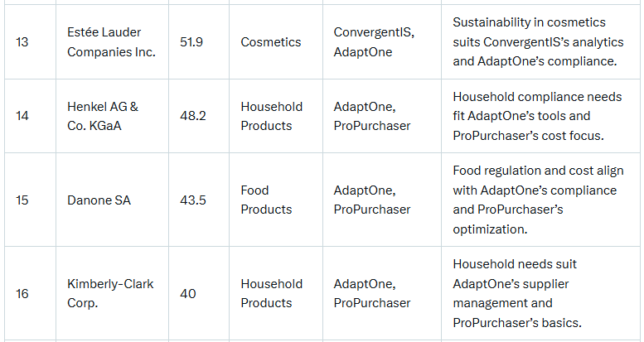The height and width of the screenshot is (342, 644).
Task: Click the value 40 cell
Action: click(188, 293)
